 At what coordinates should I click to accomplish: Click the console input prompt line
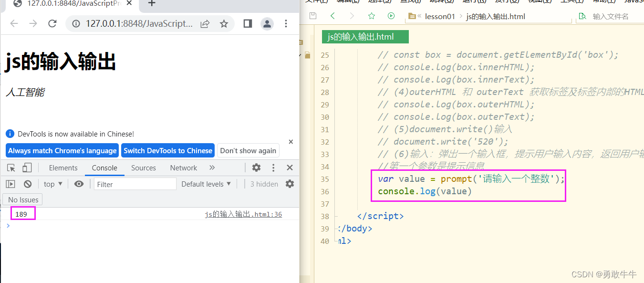pyautogui.click(x=150, y=225)
